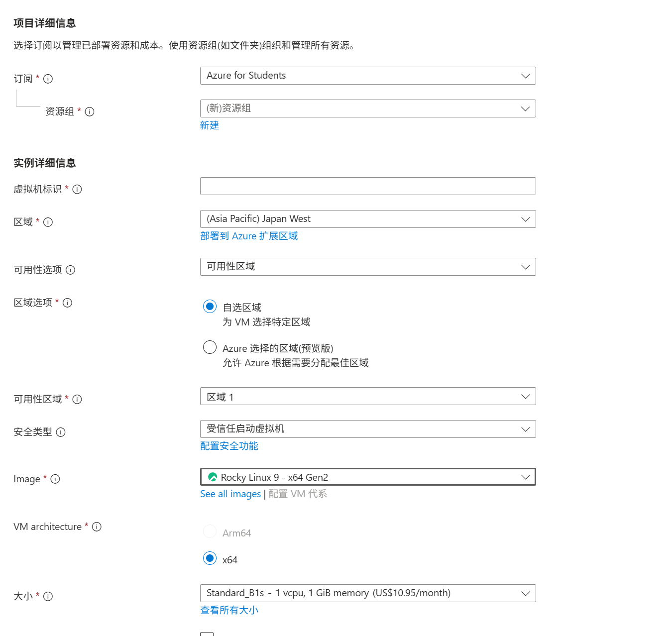Select the 自选区域 radio option

coord(210,307)
